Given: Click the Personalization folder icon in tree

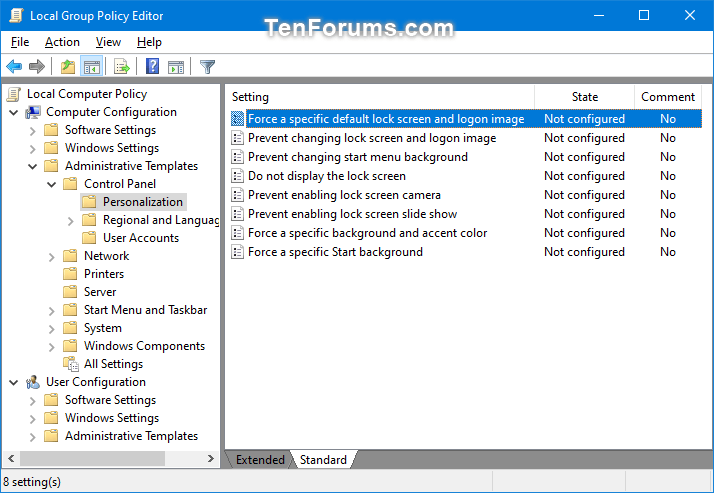Looking at the screenshot, I should click(89, 202).
